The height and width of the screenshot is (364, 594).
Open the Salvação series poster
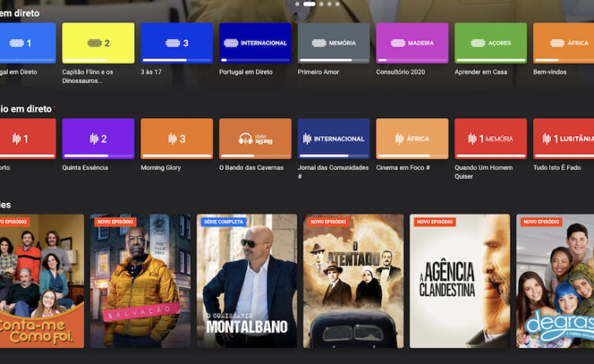click(140, 281)
